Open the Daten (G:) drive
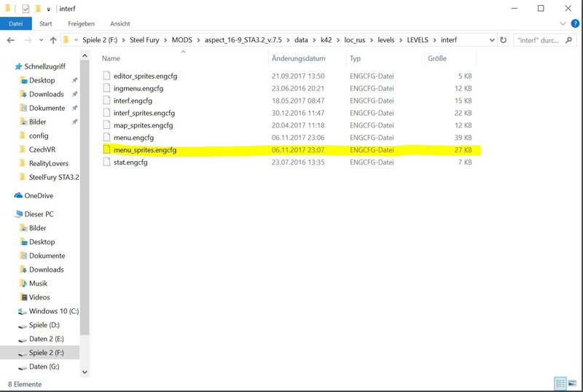The image size is (583, 392). coord(44,366)
